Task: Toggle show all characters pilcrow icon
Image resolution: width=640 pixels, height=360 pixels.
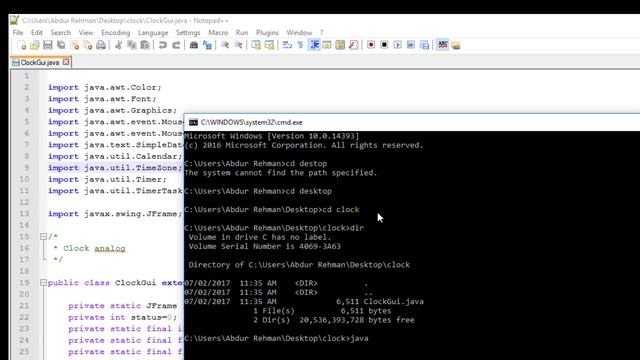Action: pyautogui.click(x=300, y=45)
